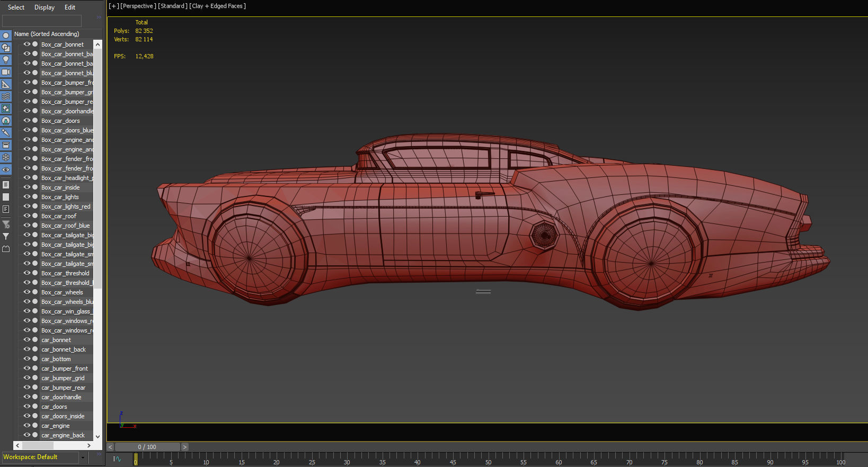Click the Display All list icon

6,185
